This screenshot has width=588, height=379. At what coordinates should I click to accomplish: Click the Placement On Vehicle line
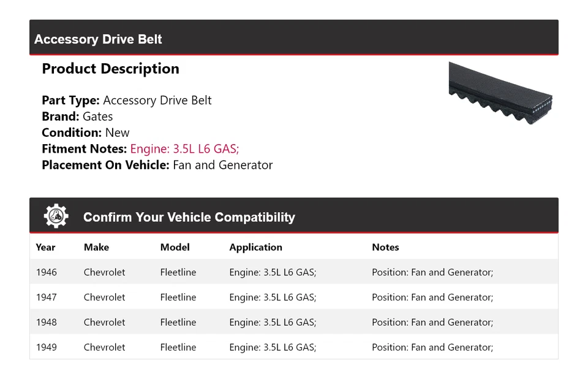(x=157, y=165)
